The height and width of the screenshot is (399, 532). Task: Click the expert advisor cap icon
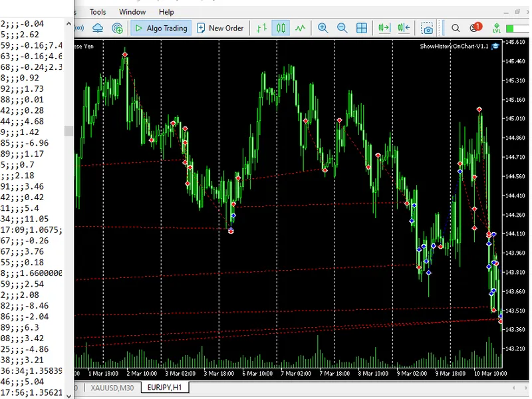pyautogui.click(x=495, y=46)
